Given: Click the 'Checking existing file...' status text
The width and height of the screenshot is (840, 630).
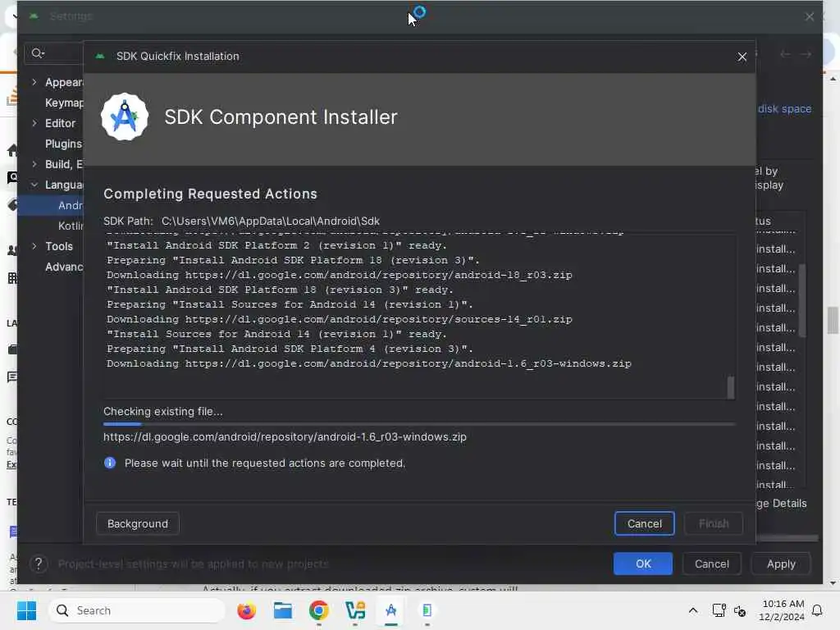Looking at the screenshot, I should point(163,412).
